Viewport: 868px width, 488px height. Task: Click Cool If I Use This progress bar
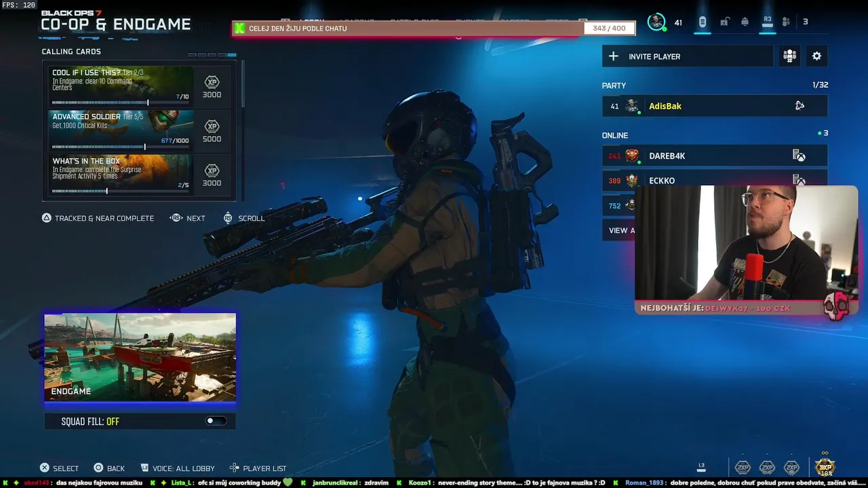[x=121, y=103]
